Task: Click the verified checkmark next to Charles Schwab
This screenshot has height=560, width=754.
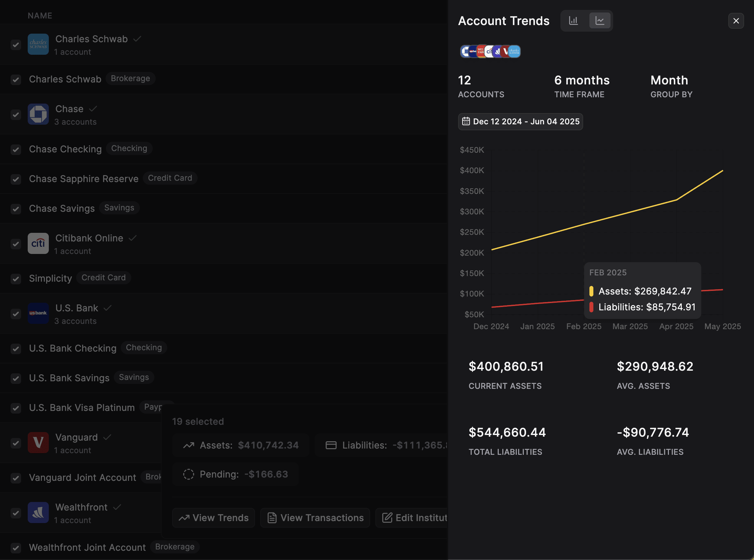Action: 137,39
